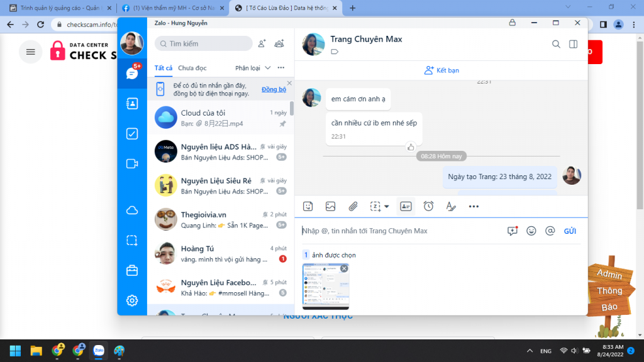Image resolution: width=644 pixels, height=362 pixels.
Task: Toggle like reaction on the message
Action: coord(411,147)
